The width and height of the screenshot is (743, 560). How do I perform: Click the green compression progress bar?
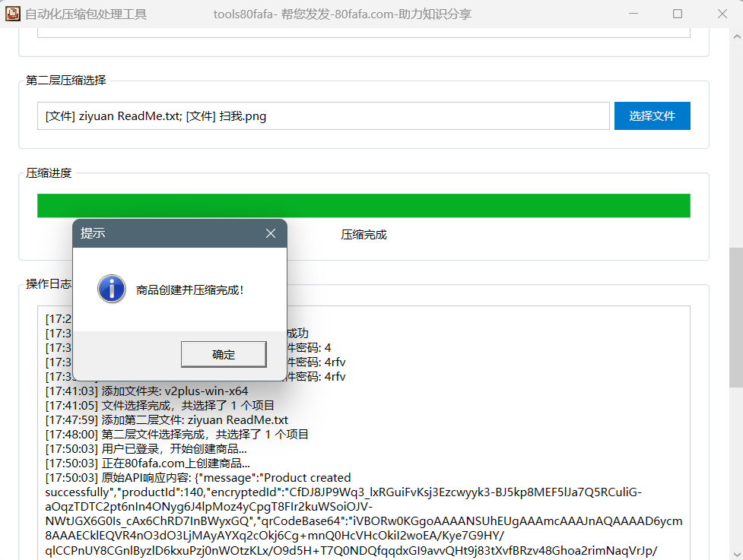[364, 206]
